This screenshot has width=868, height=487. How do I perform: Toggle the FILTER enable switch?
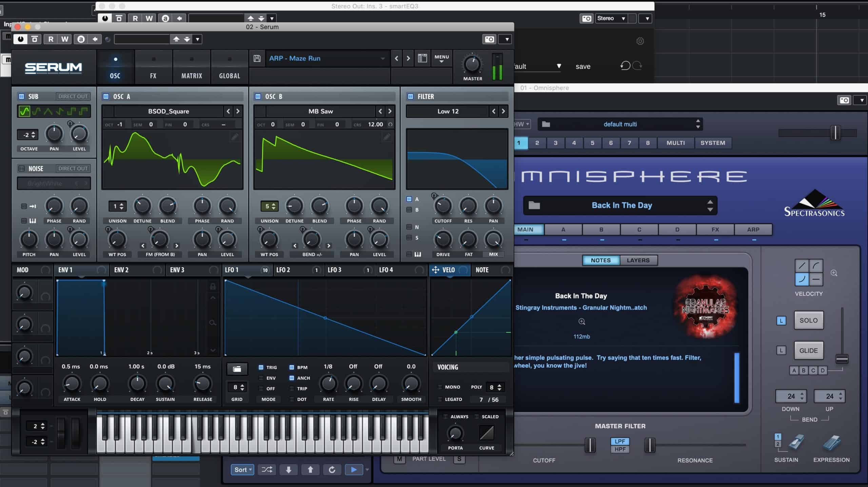pyautogui.click(x=410, y=96)
